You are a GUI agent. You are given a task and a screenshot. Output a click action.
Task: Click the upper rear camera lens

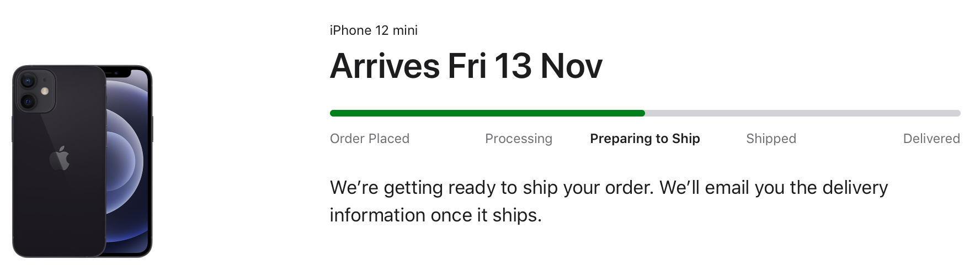tap(28, 82)
